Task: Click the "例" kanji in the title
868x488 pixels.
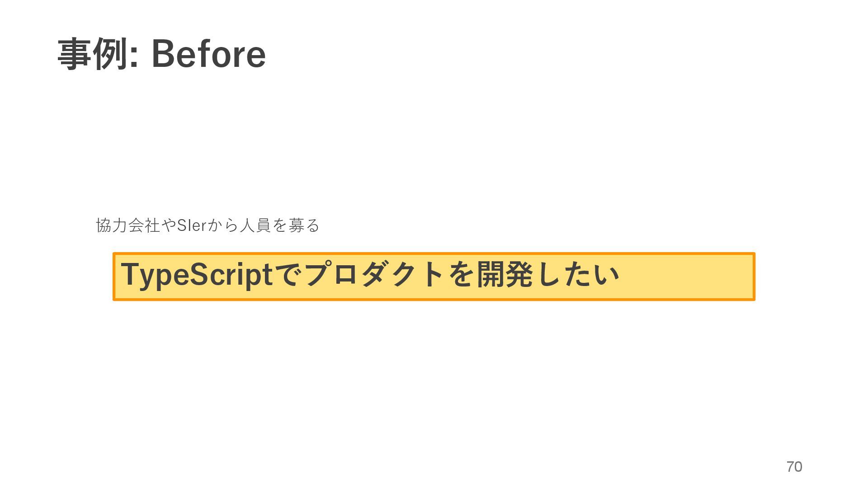Action: click(110, 54)
